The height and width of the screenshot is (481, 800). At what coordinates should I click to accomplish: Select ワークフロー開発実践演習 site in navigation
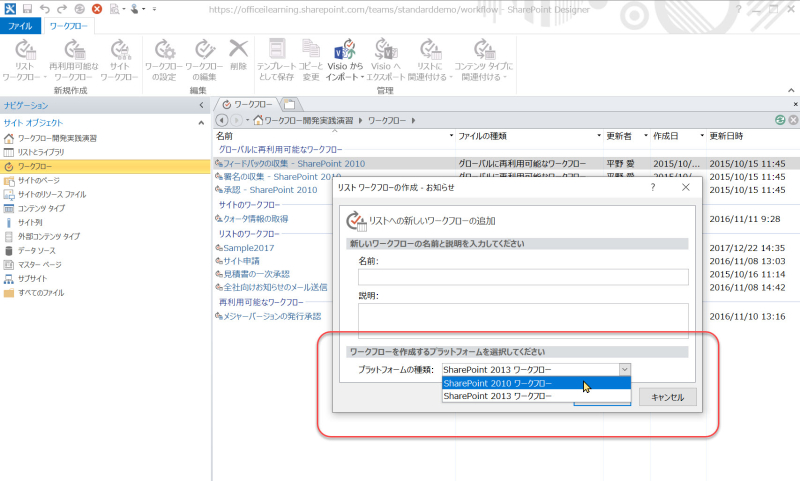(57, 138)
